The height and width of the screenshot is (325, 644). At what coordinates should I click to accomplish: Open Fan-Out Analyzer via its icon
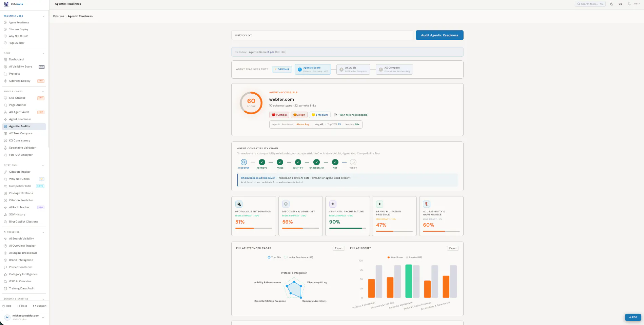(x=5, y=155)
